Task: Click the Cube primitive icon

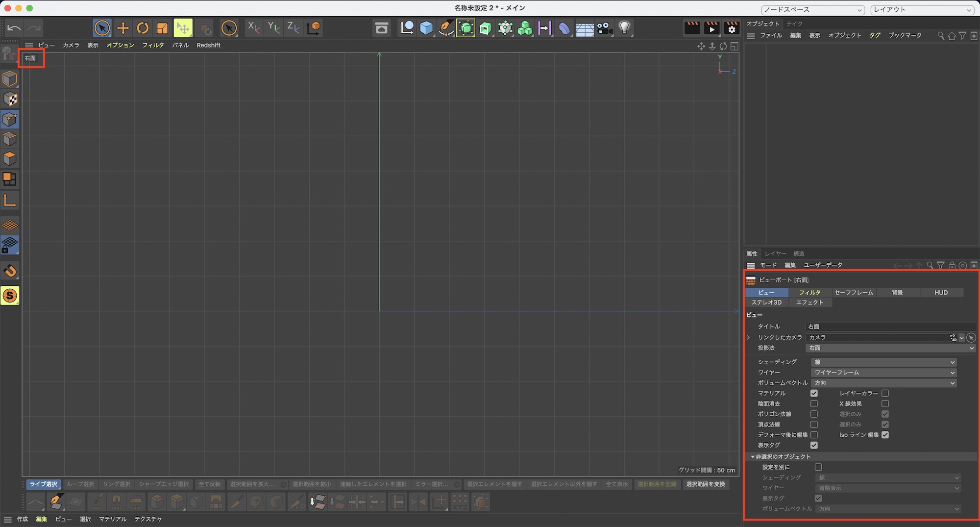Action: click(x=426, y=28)
